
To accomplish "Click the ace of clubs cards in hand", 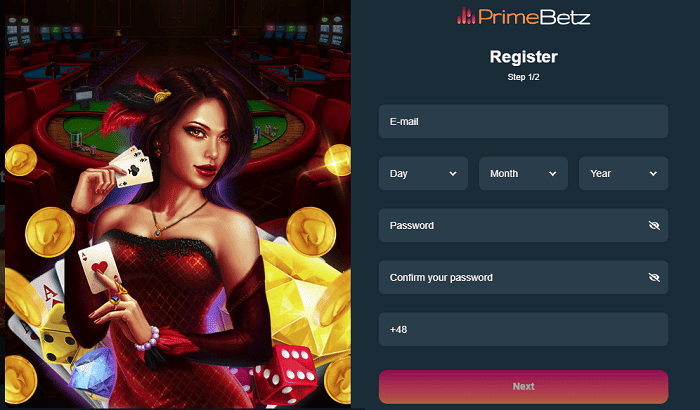I will [131, 166].
